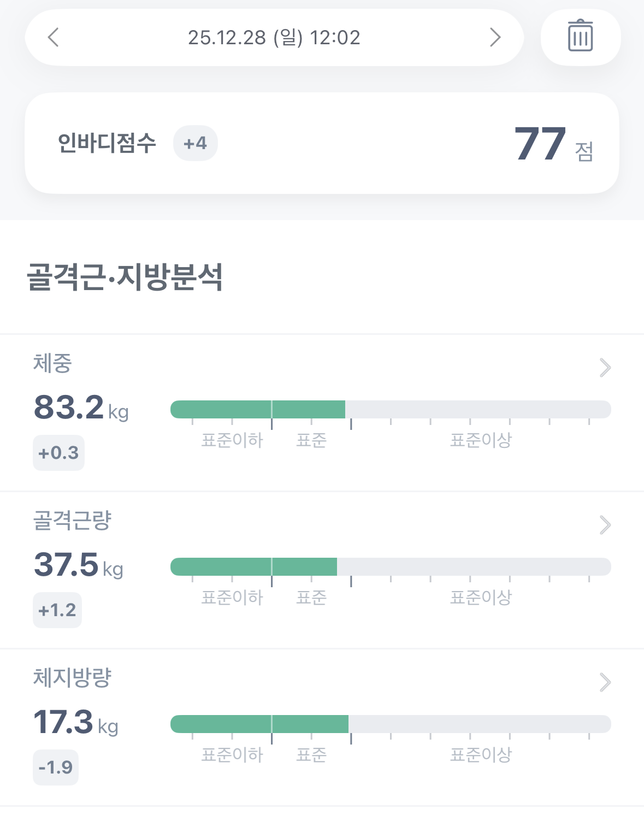Tap the -1.9 body fat change badge

click(56, 767)
